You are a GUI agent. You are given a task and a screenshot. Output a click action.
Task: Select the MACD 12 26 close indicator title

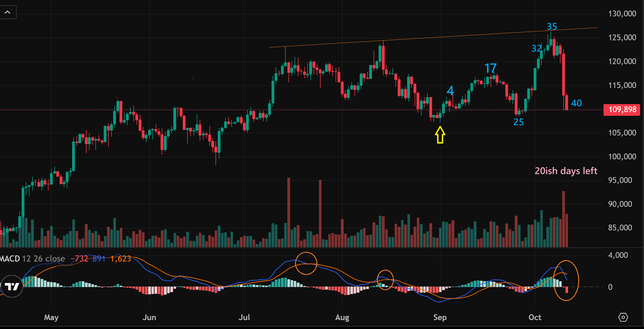pyautogui.click(x=33, y=259)
